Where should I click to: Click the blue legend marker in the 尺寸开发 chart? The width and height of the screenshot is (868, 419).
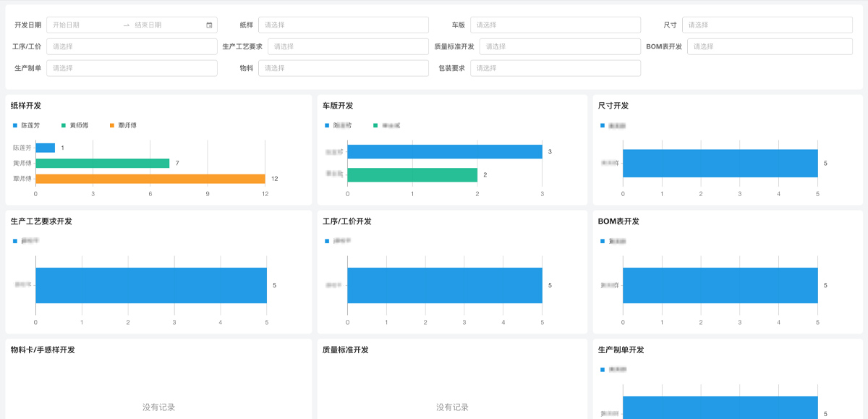(602, 125)
